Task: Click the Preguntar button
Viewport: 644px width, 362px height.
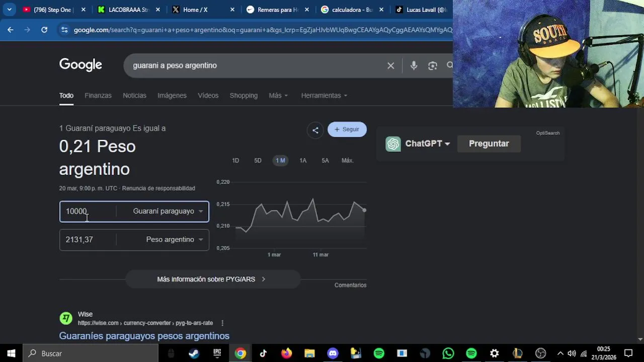Action: coord(489,144)
